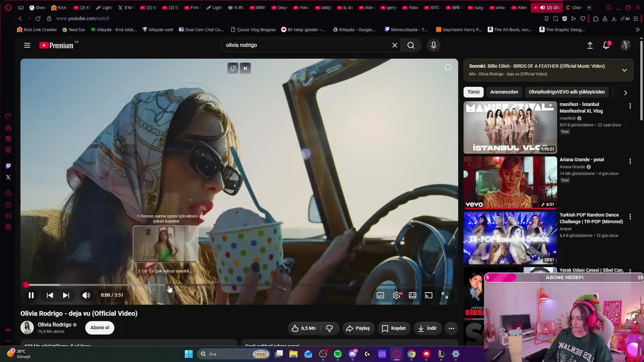The width and height of the screenshot is (644, 362).
Task: Open options for Turkish POP Random Dance video
Action: (x=630, y=217)
